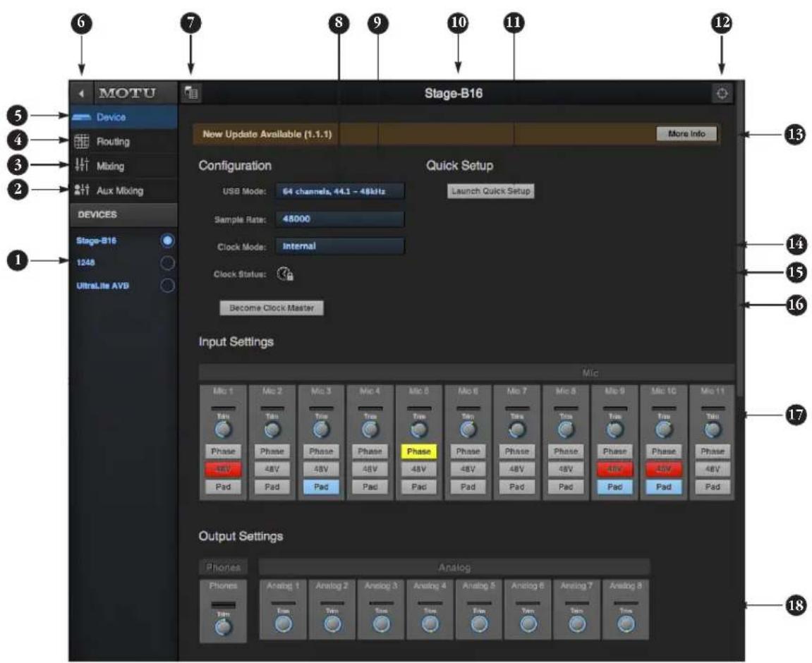This screenshot has width=812, height=663.
Task: Click Analog 3 output name label
Action: pos(381,586)
